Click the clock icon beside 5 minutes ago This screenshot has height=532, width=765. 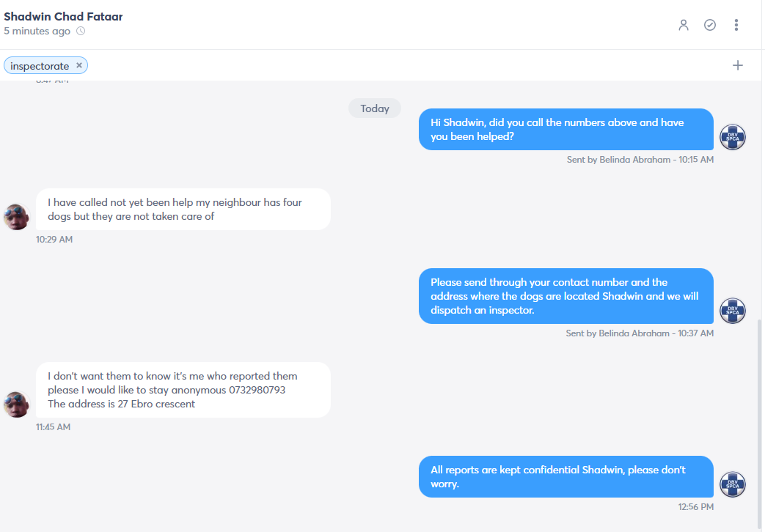coord(81,32)
